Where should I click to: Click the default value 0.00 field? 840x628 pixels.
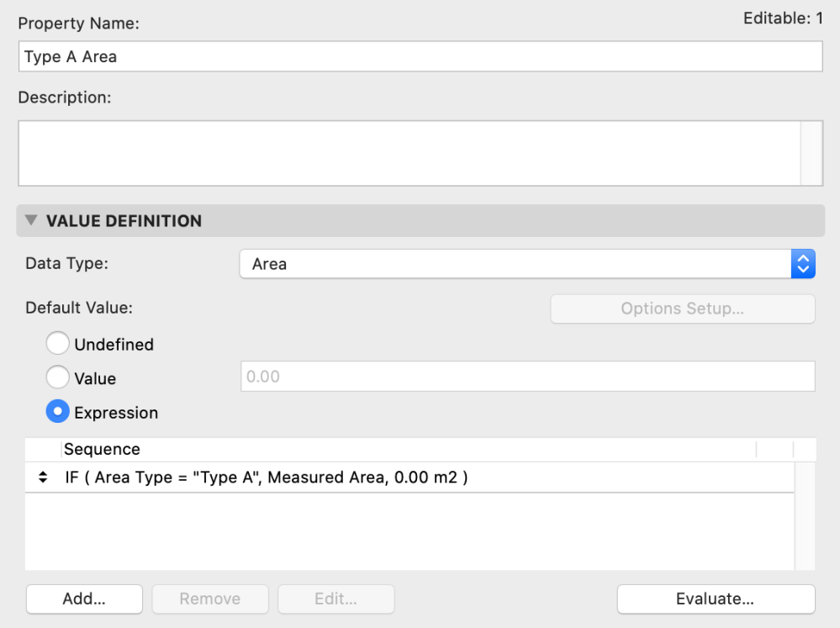coord(527,377)
